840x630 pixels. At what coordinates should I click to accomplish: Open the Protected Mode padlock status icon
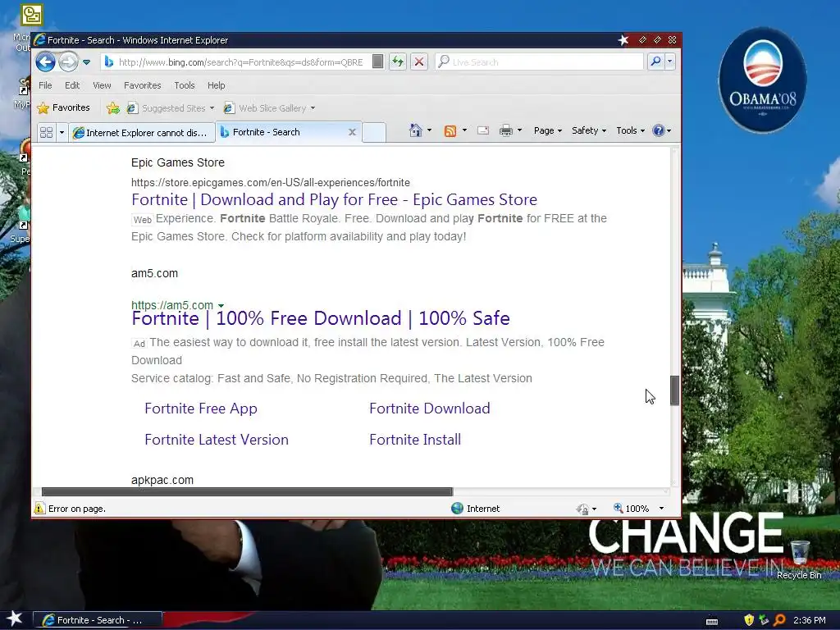[x=583, y=509]
